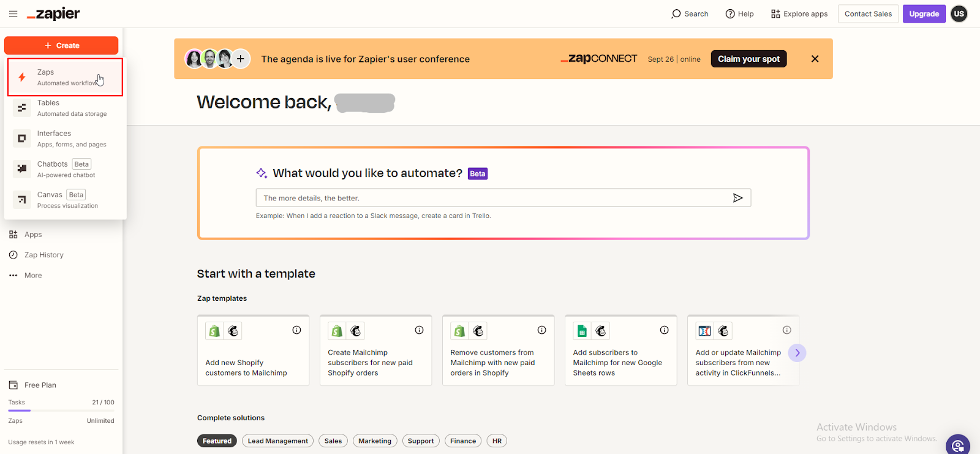Click the Zapier logo
The image size is (980, 454).
coord(53,13)
